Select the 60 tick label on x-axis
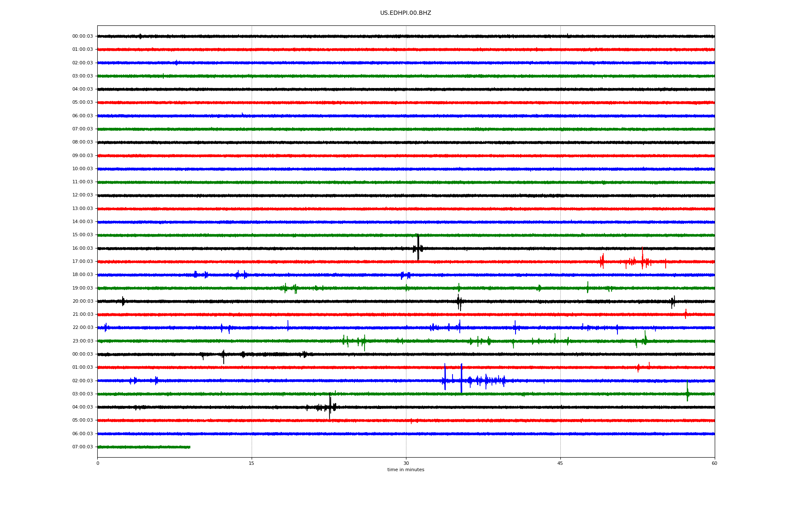Viewport: 812px width, 508px height. click(x=714, y=463)
